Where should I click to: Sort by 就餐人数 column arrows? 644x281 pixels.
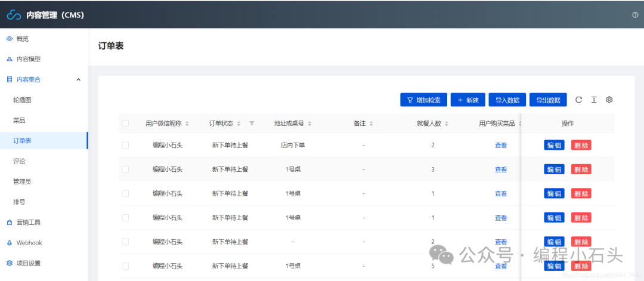coord(447,123)
